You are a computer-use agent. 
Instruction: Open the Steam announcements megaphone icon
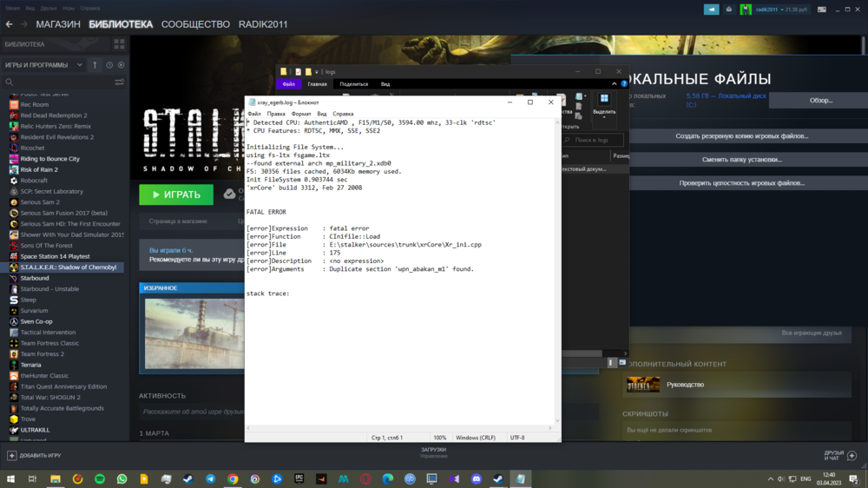click(x=712, y=10)
